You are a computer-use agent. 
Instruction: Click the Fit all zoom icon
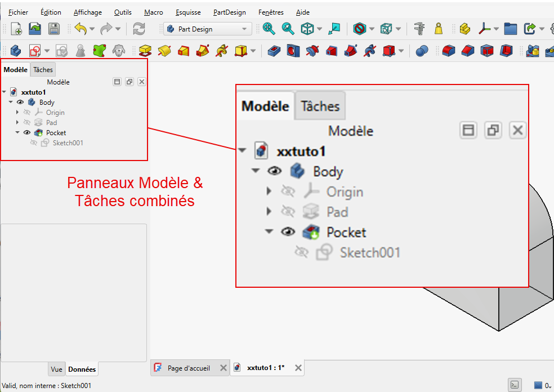269,29
